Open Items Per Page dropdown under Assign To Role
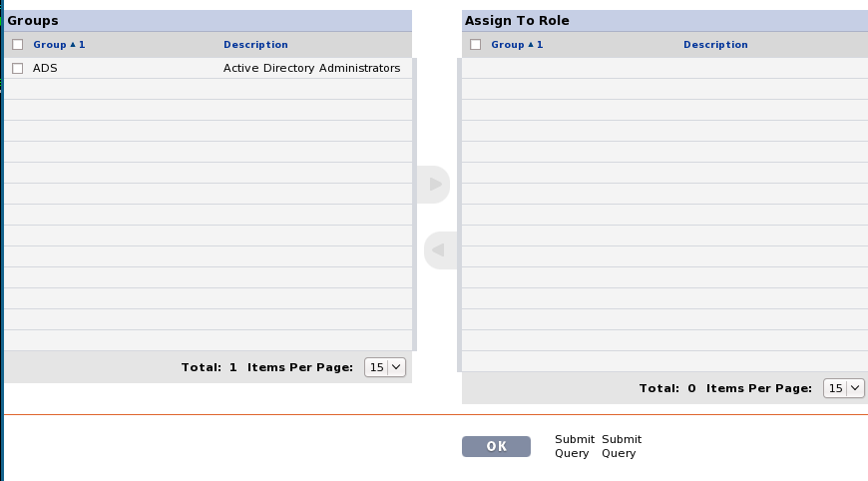The height and width of the screenshot is (481, 868). (844, 388)
